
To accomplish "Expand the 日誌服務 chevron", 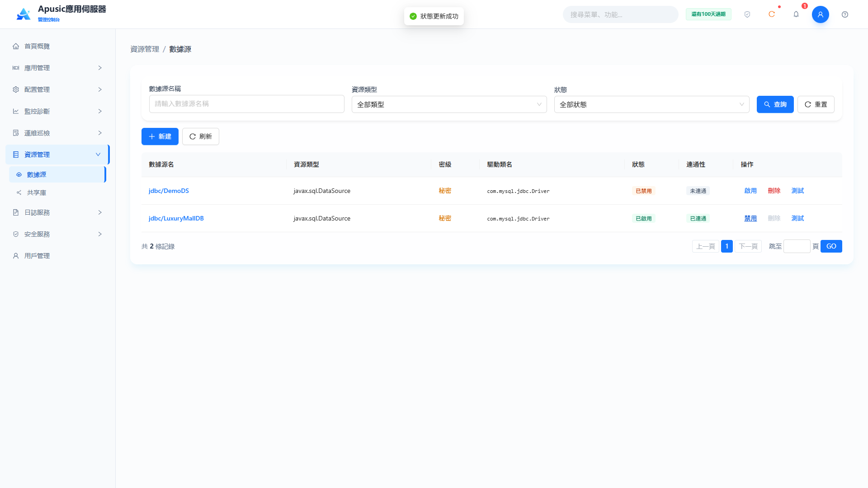I will coord(100,212).
